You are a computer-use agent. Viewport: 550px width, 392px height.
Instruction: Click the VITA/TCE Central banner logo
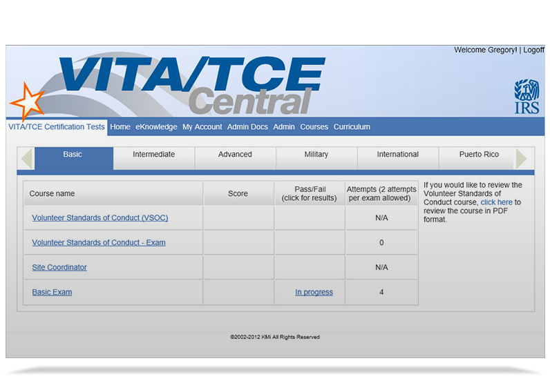pos(192,85)
